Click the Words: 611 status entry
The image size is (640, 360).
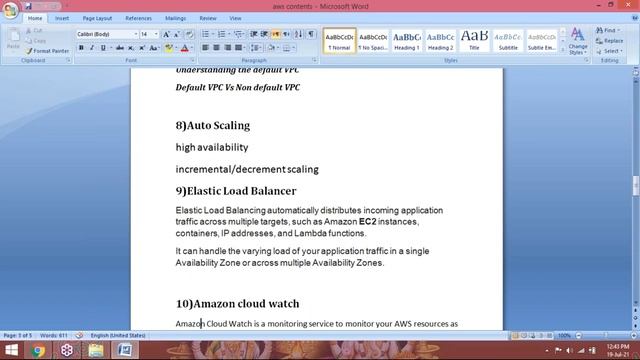[x=54, y=336]
